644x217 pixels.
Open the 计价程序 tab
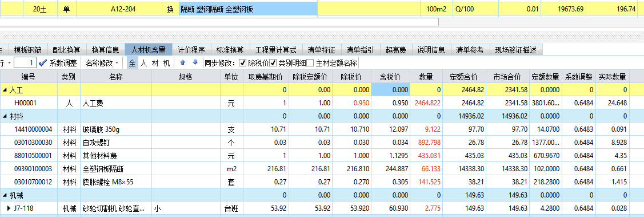[191, 50]
